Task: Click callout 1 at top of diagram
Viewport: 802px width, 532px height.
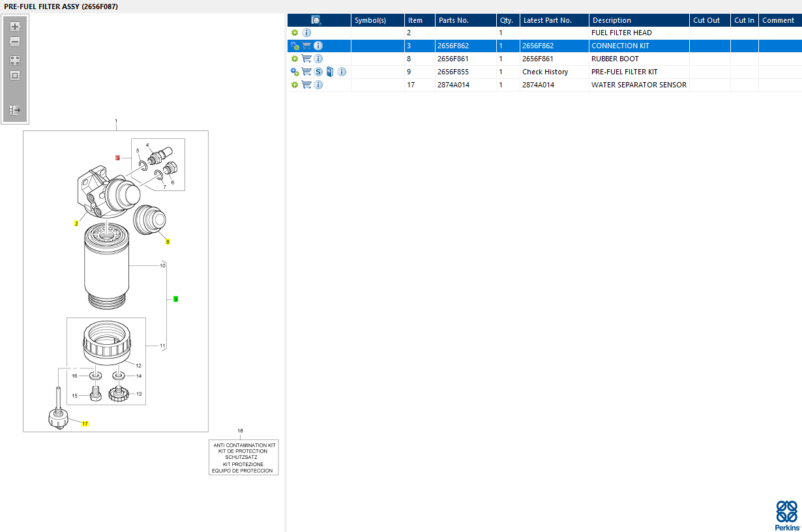Action: click(x=116, y=121)
